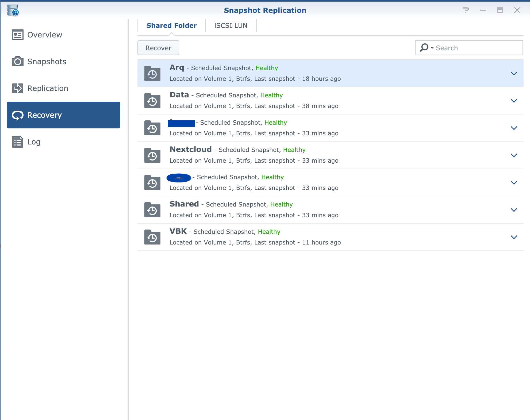The height and width of the screenshot is (420, 530).
Task: Click folder icon of redacted oval row
Action: (x=152, y=182)
